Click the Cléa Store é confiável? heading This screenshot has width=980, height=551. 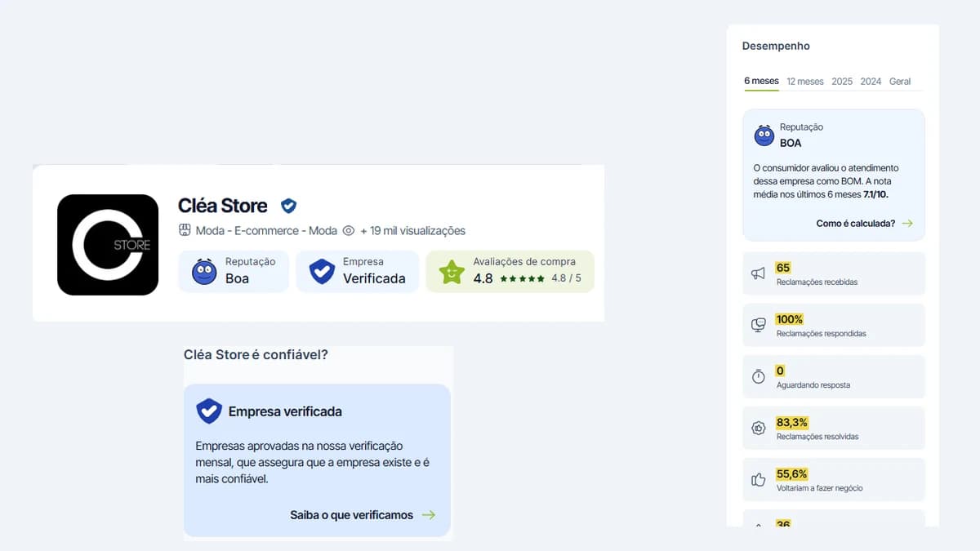pyautogui.click(x=256, y=355)
